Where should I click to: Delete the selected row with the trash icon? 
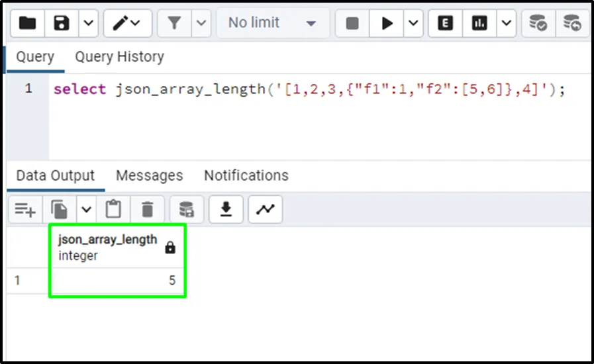pos(147,210)
